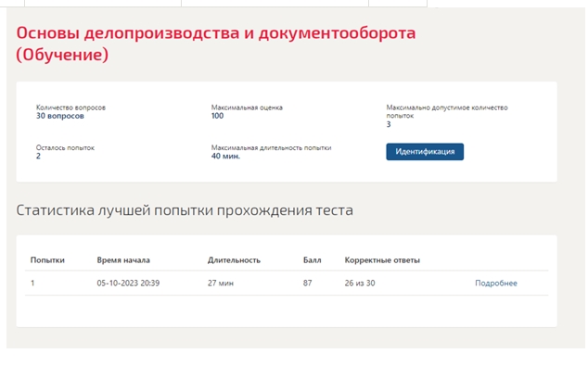The width and height of the screenshot is (588, 366).
Task: Open the Подробнее link for attempt 1
Action: point(496,284)
